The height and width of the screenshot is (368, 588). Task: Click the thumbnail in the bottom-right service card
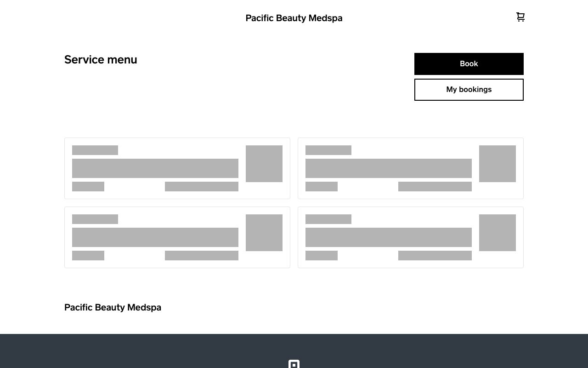tap(498, 233)
